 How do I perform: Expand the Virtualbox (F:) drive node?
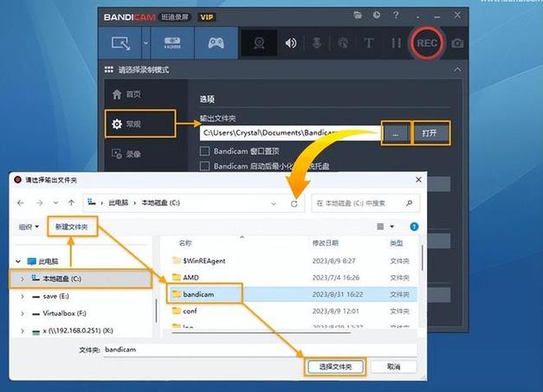click(23, 314)
